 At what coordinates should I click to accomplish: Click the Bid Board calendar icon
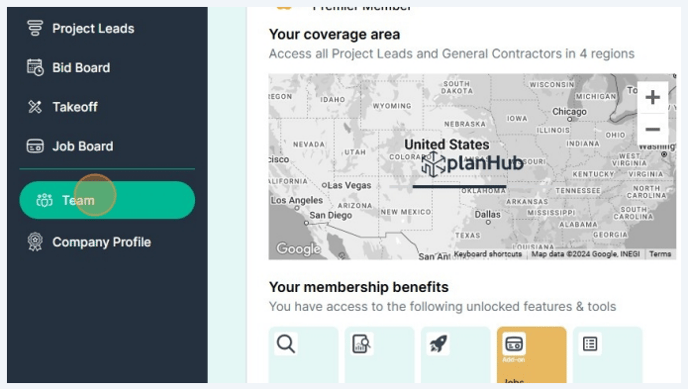click(35, 68)
